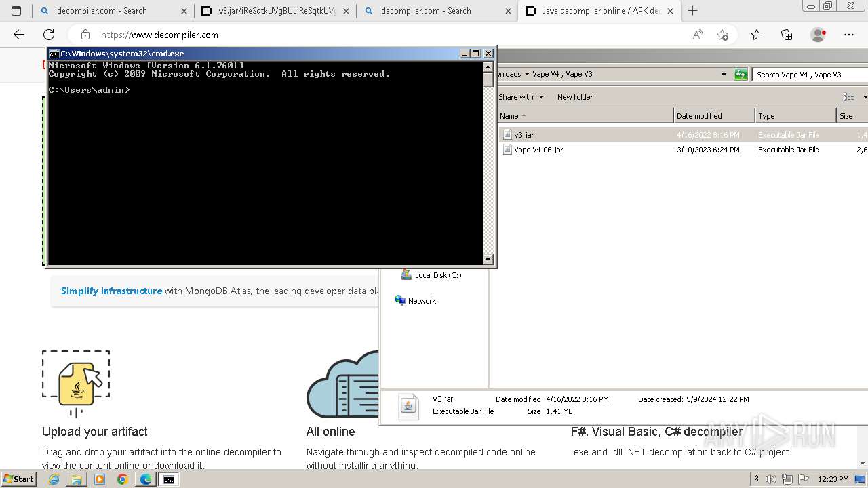Close the v3.jar browser tab
This screenshot has height=488, width=868.
click(346, 11)
